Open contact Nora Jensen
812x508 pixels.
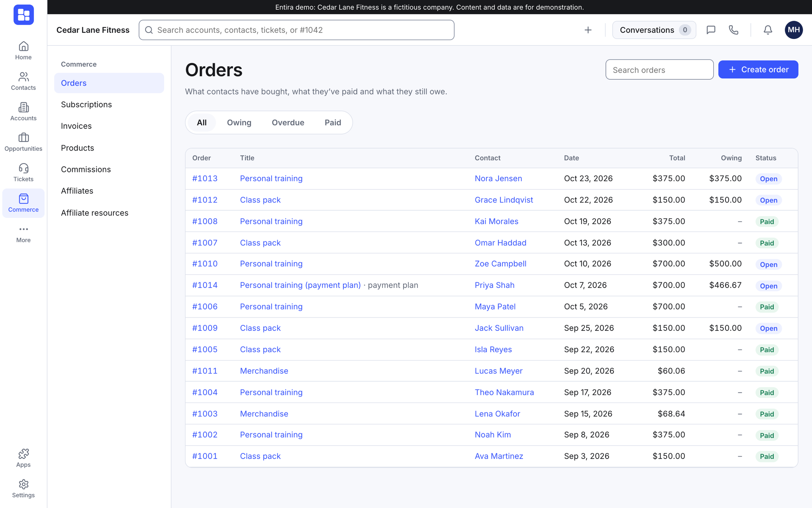(x=498, y=178)
